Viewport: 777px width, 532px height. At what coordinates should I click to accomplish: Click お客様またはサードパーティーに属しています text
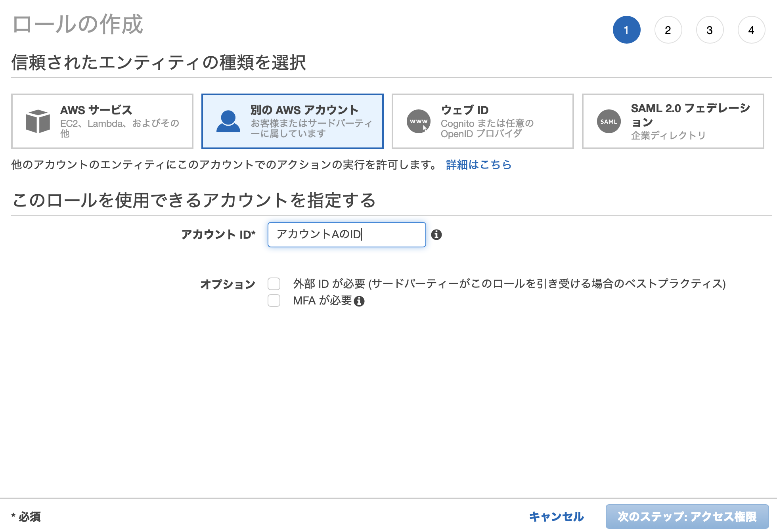[312, 128]
